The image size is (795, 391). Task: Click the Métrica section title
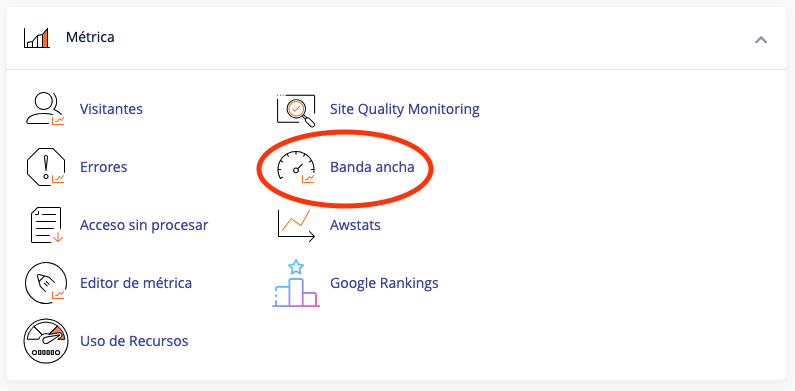(90, 37)
